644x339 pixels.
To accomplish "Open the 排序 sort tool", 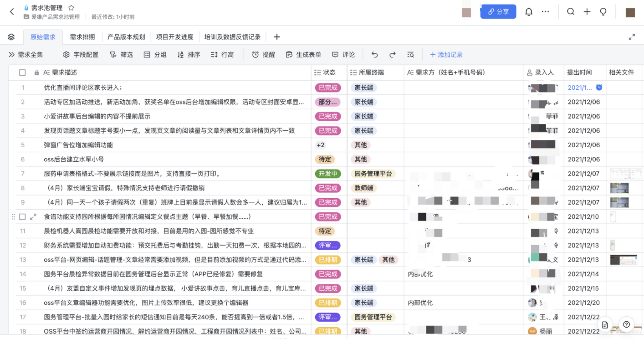I will tap(189, 55).
